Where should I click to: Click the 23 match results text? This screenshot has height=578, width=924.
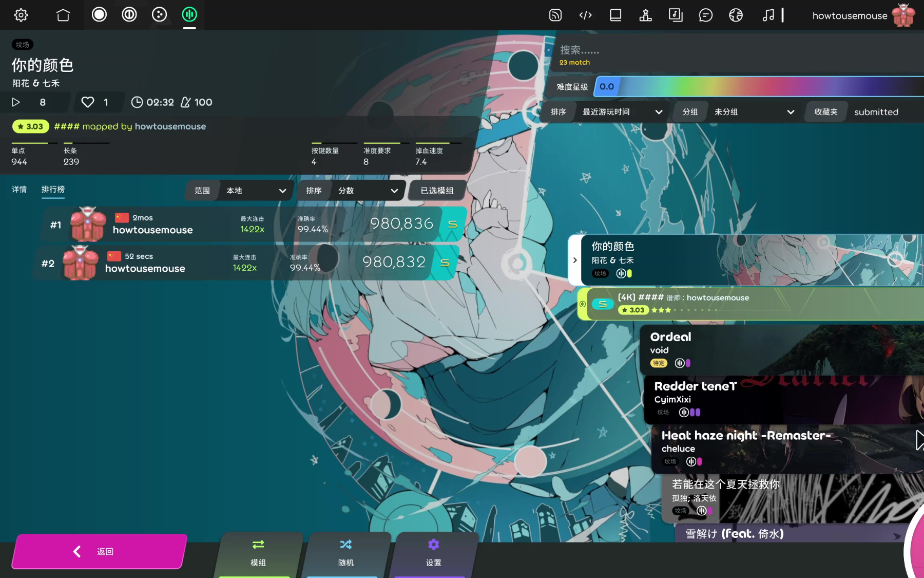click(x=574, y=62)
